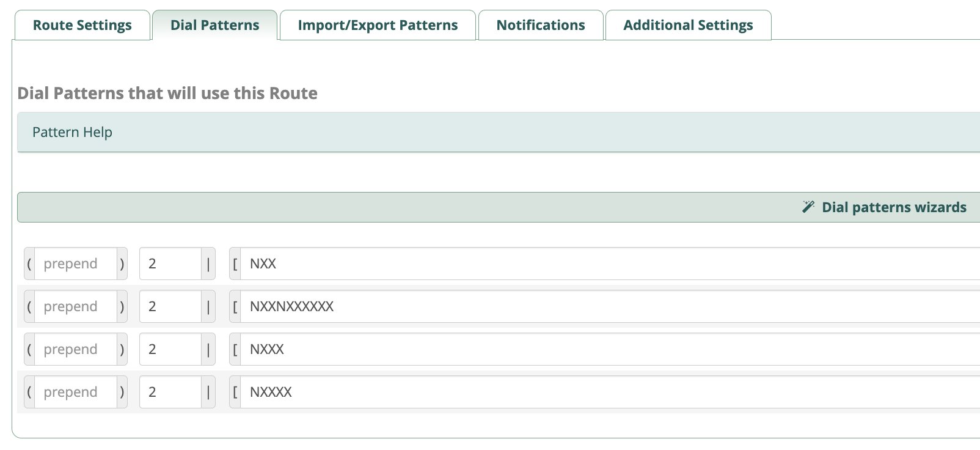Click the prepend field in the NXXXX row
This screenshot has height=450, width=980.
[76, 392]
